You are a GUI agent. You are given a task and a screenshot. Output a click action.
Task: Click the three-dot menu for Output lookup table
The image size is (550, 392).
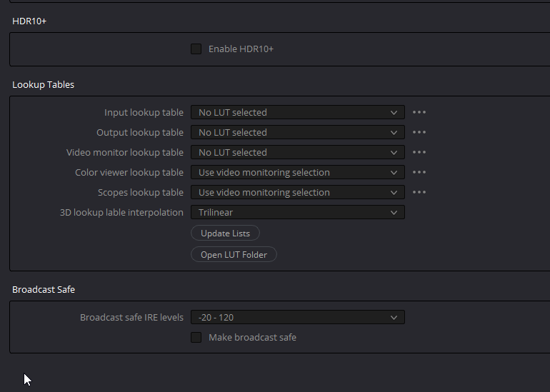[x=419, y=132]
